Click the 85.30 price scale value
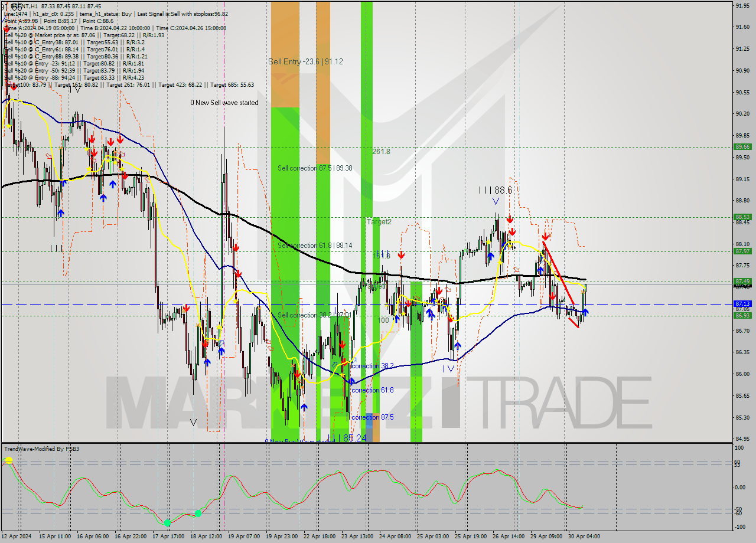Image resolution: width=756 pixels, height=543 pixels. pyautogui.click(x=743, y=417)
